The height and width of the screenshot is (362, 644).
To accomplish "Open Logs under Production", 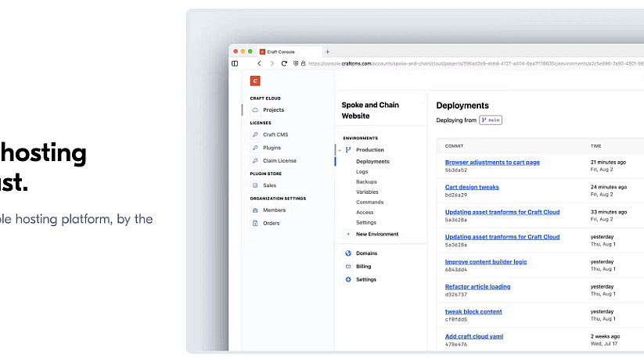I will pyautogui.click(x=362, y=172).
